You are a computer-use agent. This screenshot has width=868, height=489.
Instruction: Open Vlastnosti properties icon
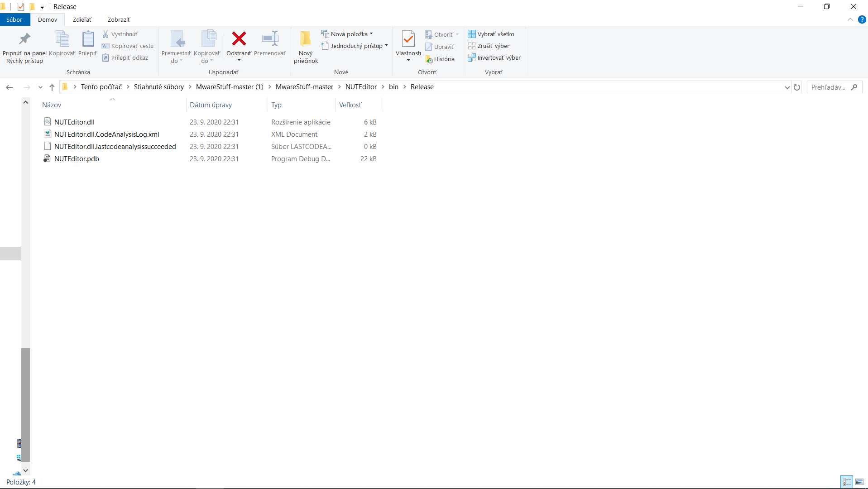(x=408, y=39)
